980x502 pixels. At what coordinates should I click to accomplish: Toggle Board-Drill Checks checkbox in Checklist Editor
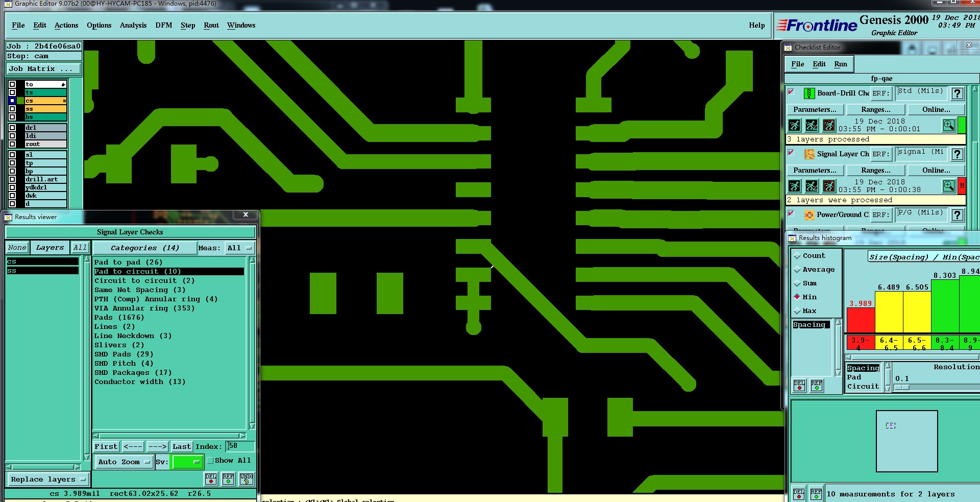[791, 92]
